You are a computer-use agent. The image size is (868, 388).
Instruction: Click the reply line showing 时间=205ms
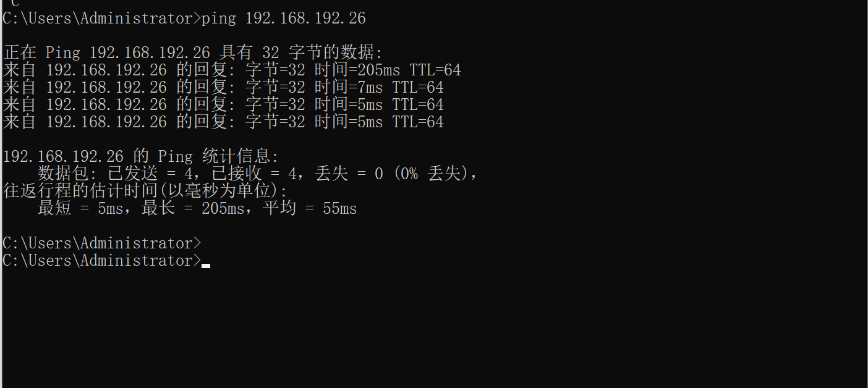click(x=232, y=70)
